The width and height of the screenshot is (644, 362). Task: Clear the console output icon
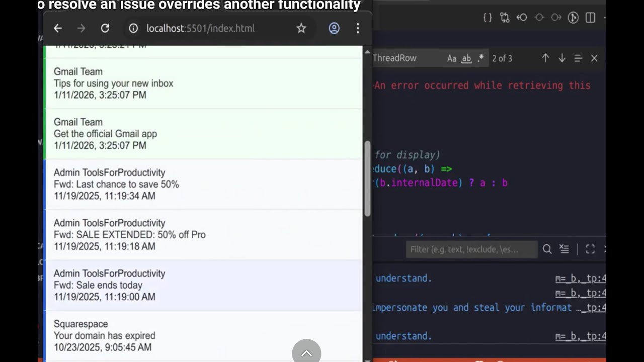[x=564, y=249]
